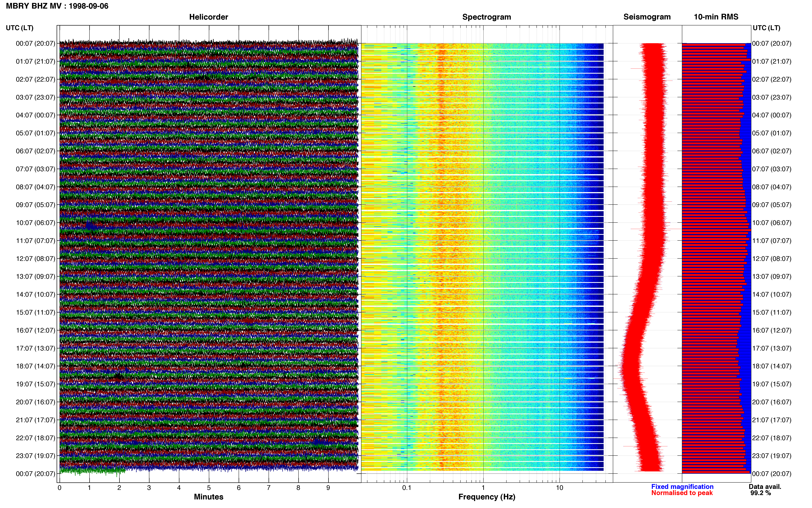Click left time label '19:07 (15:07)'

click(35, 384)
